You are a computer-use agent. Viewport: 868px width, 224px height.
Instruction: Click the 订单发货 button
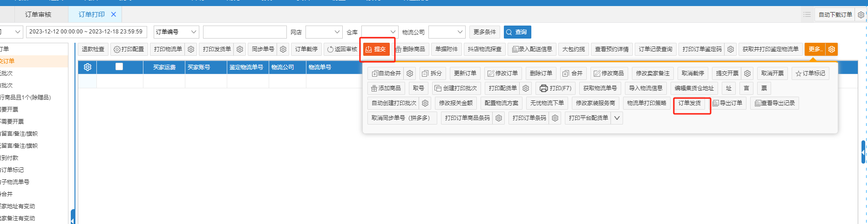[x=690, y=103]
